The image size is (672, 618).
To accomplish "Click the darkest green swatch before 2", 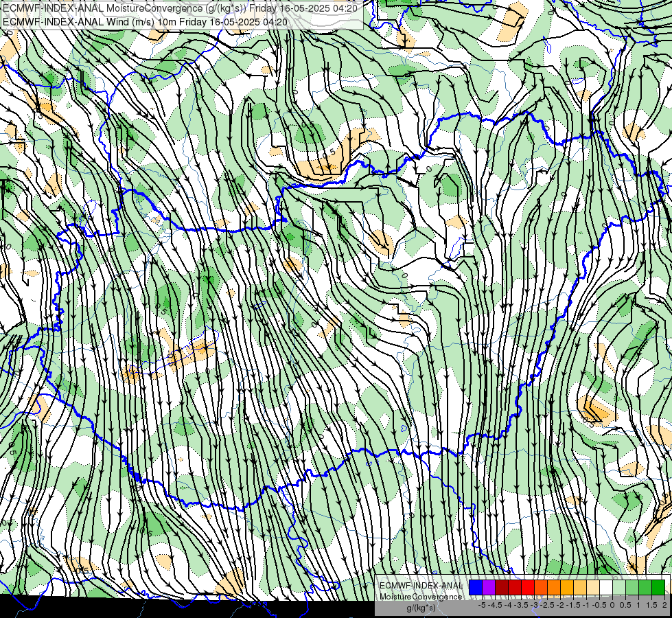I will click(x=658, y=587).
